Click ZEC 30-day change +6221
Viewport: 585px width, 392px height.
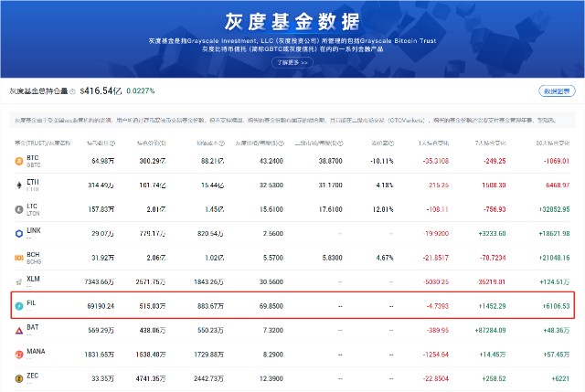pos(560,379)
